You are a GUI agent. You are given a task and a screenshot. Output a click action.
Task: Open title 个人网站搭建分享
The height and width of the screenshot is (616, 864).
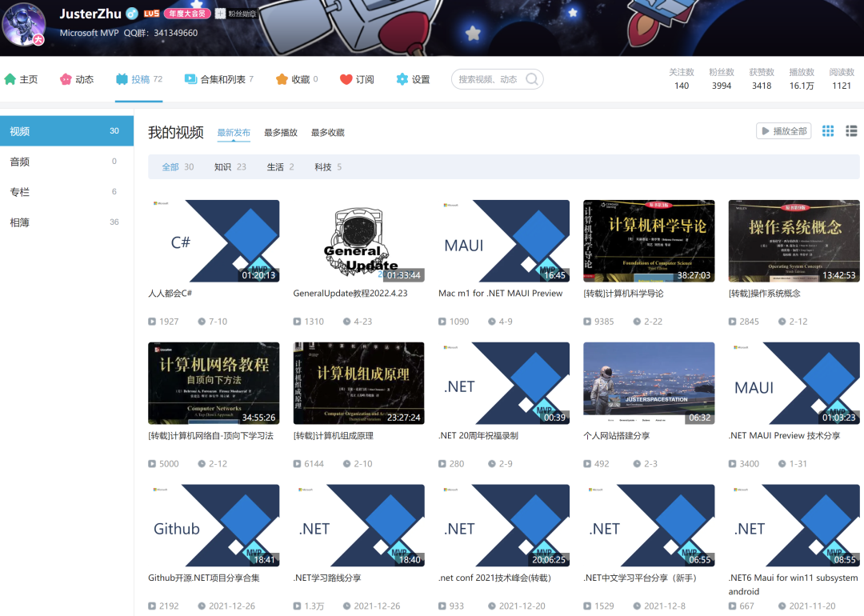coord(617,435)
